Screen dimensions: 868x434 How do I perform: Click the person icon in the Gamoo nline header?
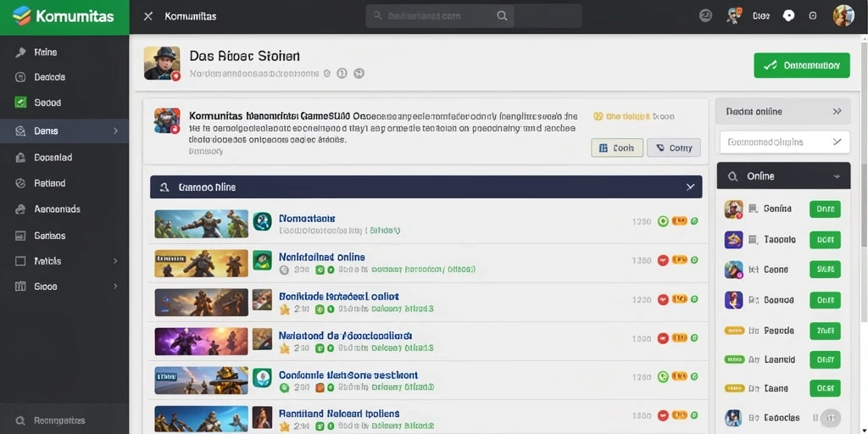pos(164,187)
